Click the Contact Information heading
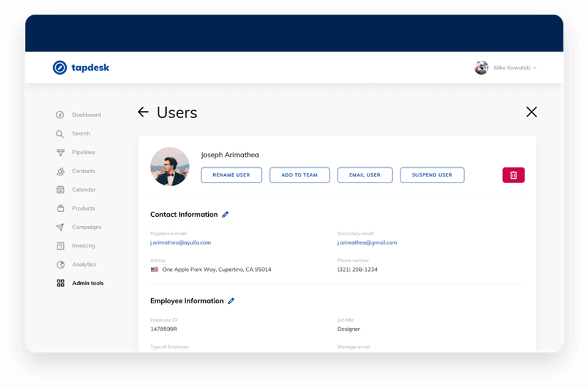Viewport: 588px width, 387px height. pyautogui.click(x=184, y=214)
